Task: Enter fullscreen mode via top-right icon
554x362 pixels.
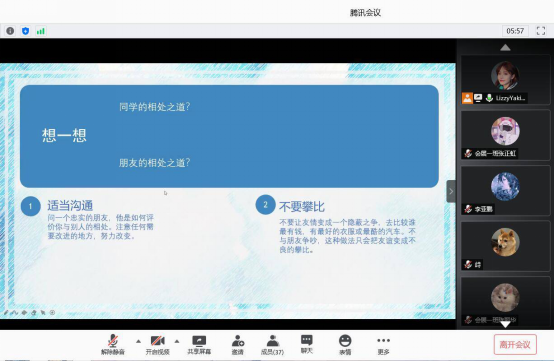Action: pos(541,31)
